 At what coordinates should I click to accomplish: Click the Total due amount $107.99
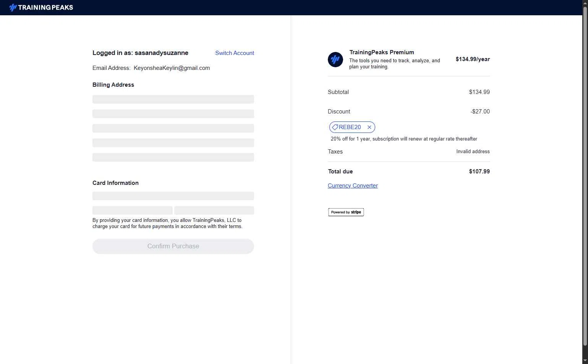479,171
